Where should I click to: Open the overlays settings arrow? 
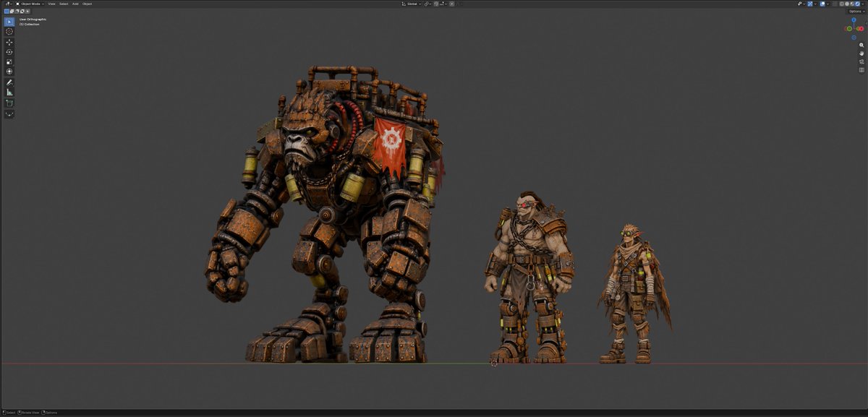pos(828,4)
